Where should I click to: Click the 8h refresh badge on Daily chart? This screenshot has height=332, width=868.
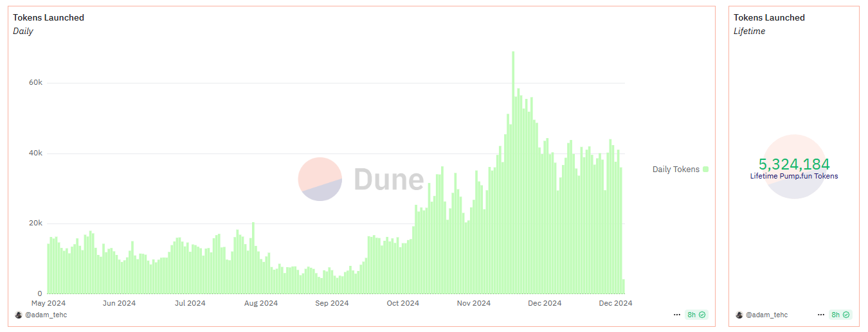(x=696, y=315)
